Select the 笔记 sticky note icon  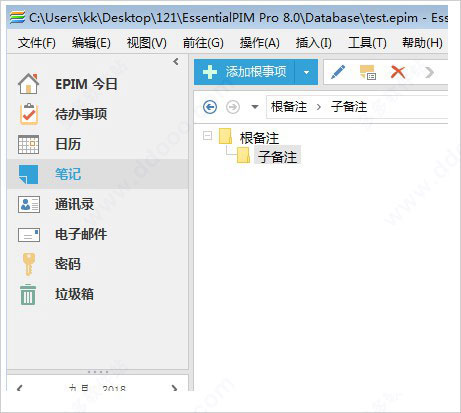28,174
